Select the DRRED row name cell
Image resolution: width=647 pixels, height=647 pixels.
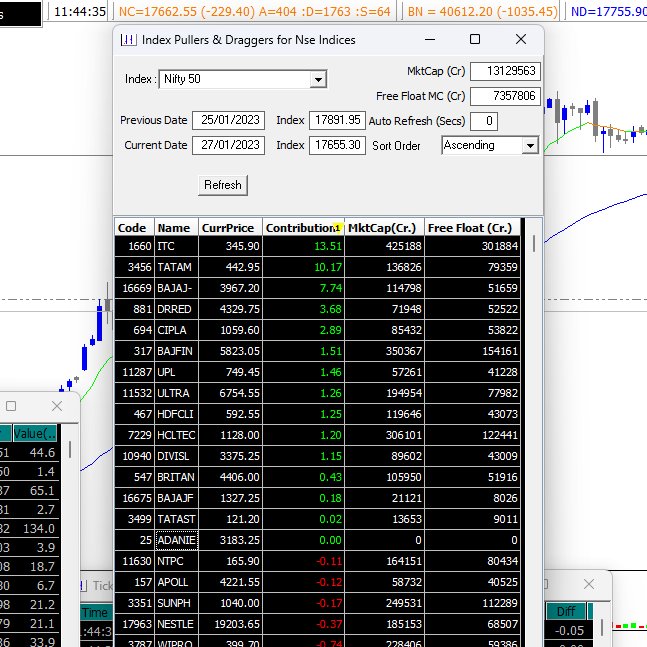pyautogui.click(x=177, y=309)
